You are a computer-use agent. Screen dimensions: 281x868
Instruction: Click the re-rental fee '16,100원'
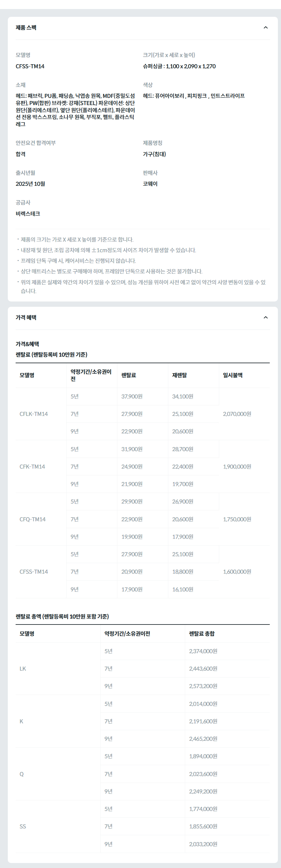point(183,589)
